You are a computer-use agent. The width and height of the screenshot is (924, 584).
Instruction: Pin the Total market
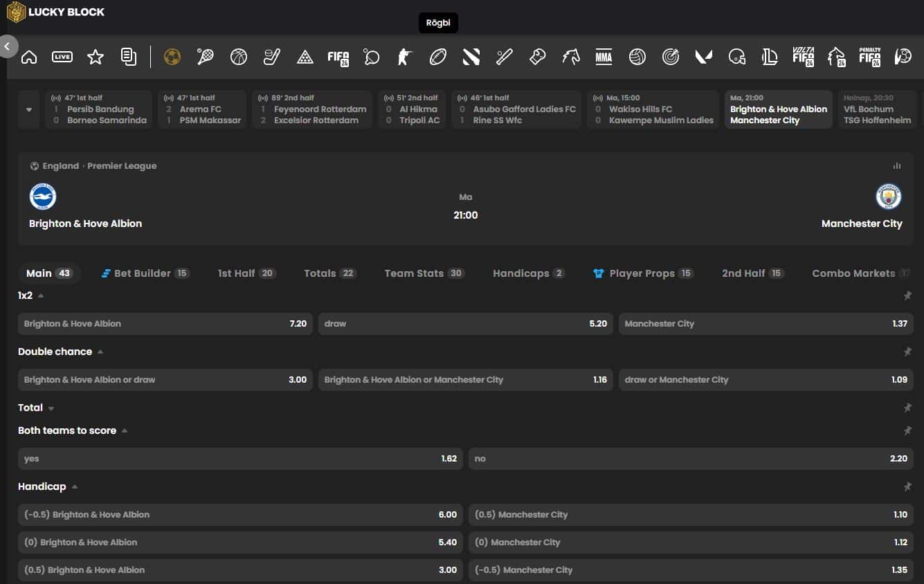907,408
